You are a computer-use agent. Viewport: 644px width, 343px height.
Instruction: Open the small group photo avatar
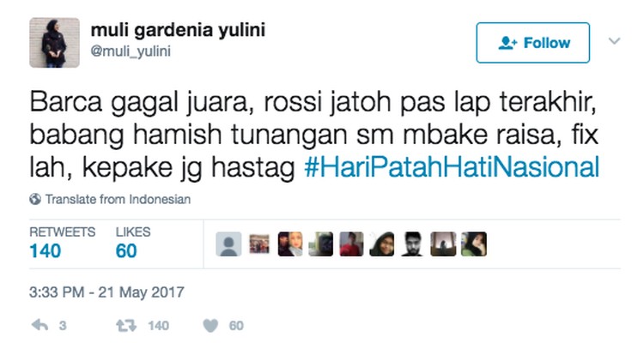[x=259, y=244]
